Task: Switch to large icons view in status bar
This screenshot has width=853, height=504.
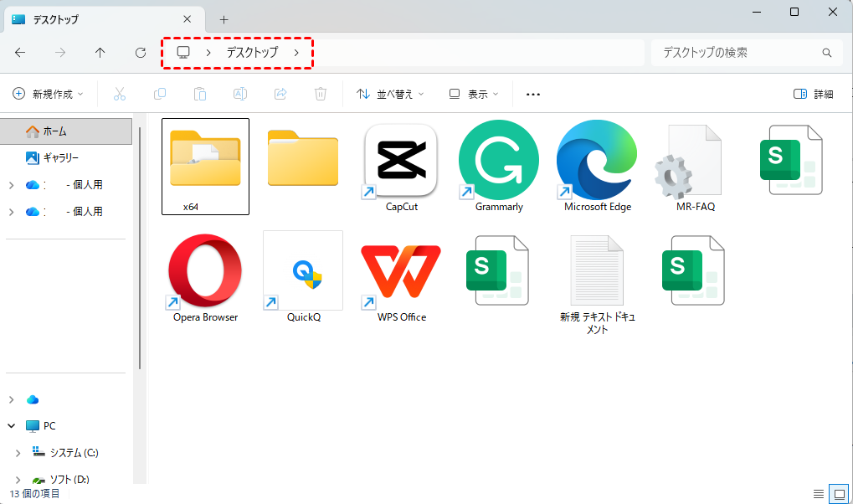Action: click(837, 493)
